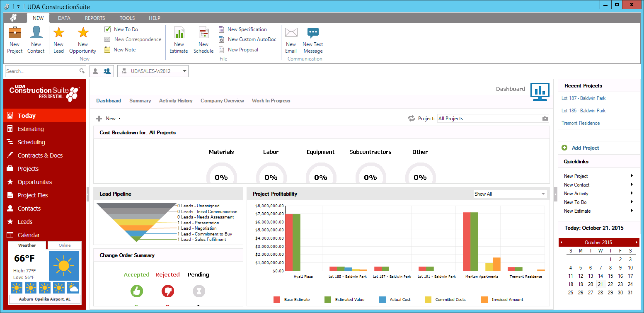Go to next month in calendar
Image resolution: width=644 pixels, height=313 pixels.
pyautogui.click(x=637, y=242)
